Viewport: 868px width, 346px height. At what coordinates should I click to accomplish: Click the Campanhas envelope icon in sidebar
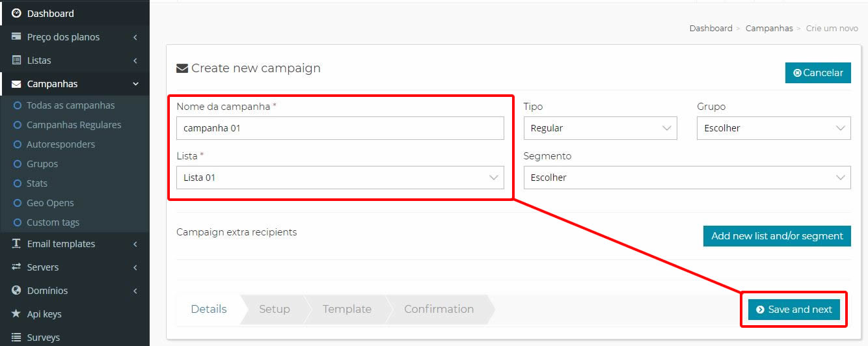(x=16, y=84)
